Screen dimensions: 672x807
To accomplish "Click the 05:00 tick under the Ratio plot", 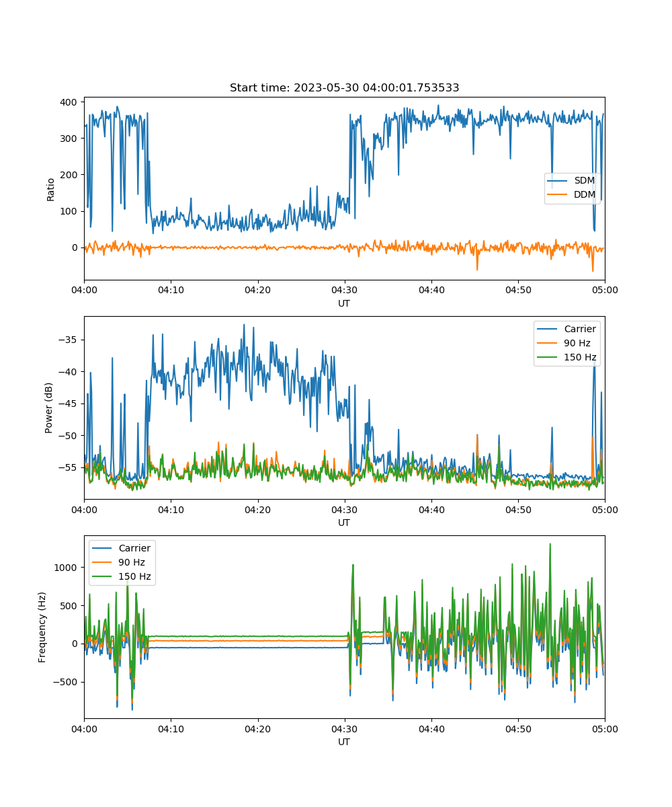I will click(605, 290).
